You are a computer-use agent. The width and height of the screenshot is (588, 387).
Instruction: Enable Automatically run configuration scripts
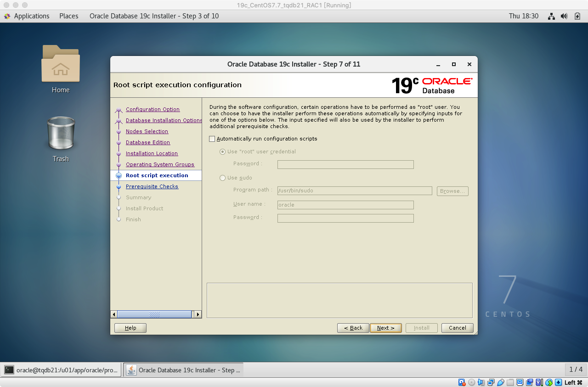point(212,139)
